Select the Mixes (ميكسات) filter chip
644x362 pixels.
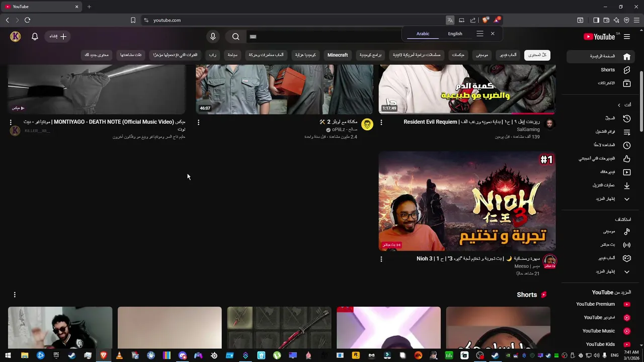pos(458,55)
